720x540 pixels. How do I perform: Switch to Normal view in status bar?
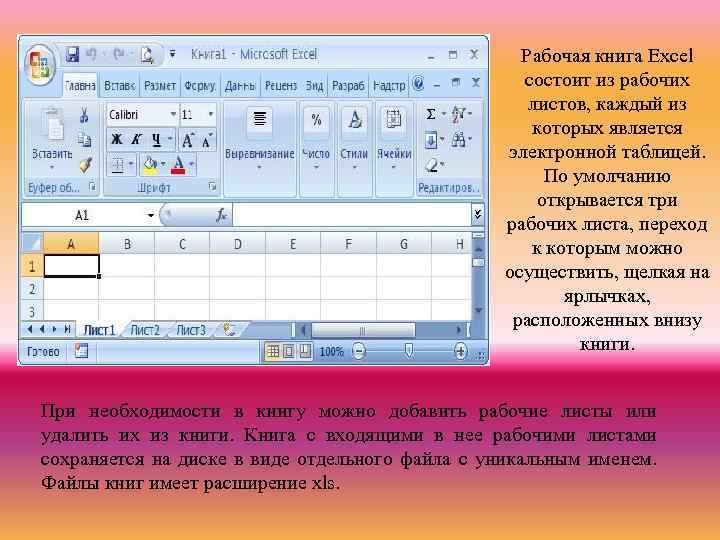[273, 352]
